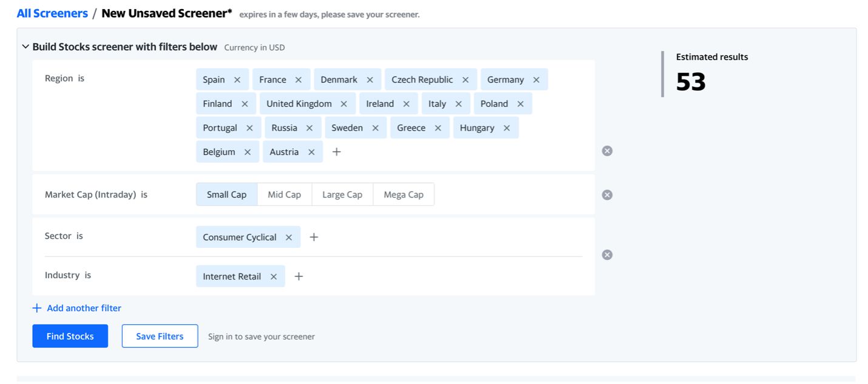
Task: Add another sector with the plus
Action: tap(314, 238)
